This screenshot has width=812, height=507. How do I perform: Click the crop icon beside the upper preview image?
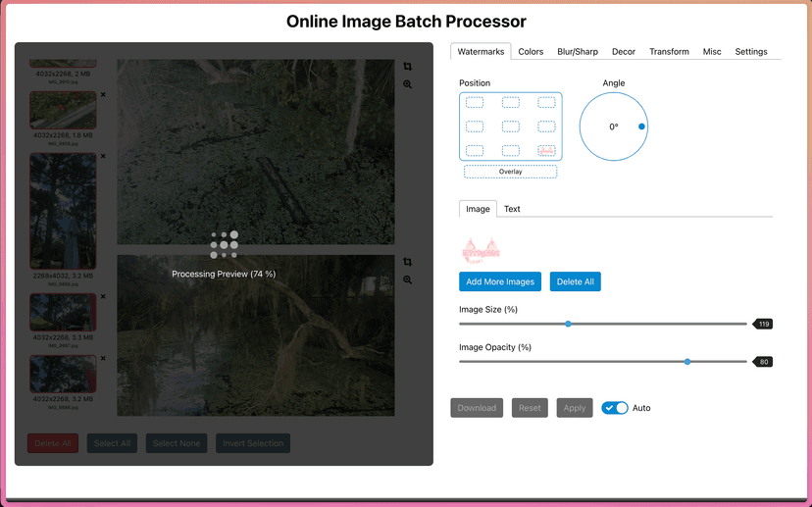point(408,67)
